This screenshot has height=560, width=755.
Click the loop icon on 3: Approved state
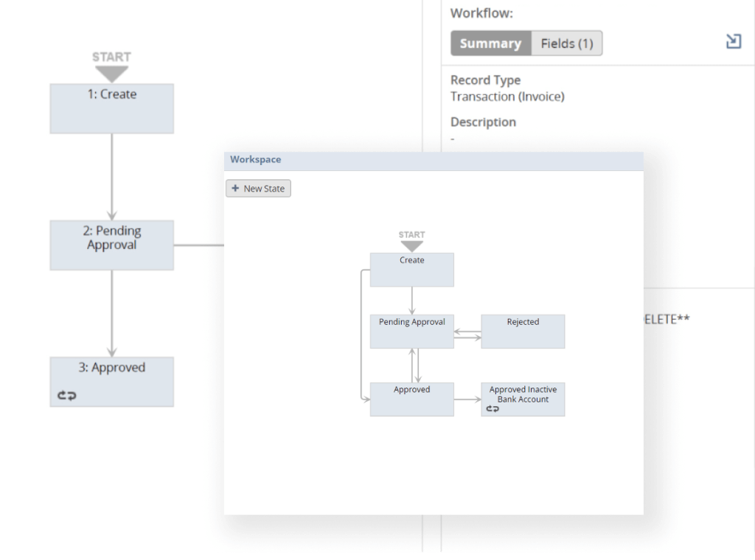coord(67,396)
